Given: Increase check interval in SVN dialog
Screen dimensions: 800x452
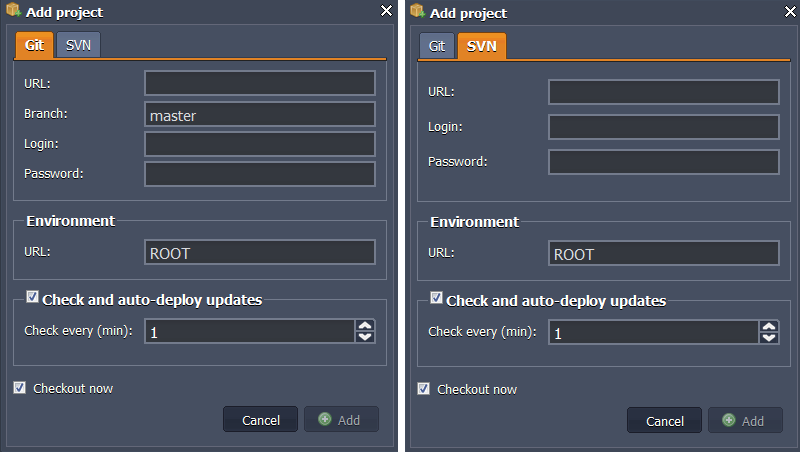Looking at the screenshot, I should click(769, 327).
